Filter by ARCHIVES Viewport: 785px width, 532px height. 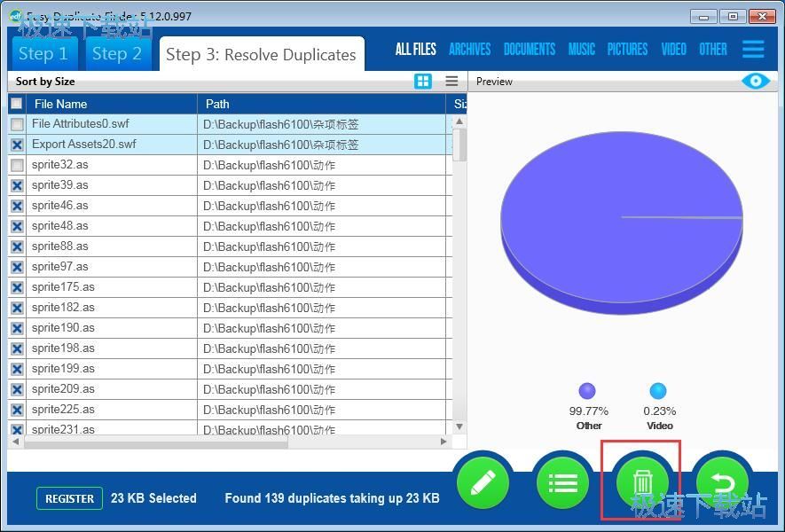pyautogui.click(x=469, y=49)
